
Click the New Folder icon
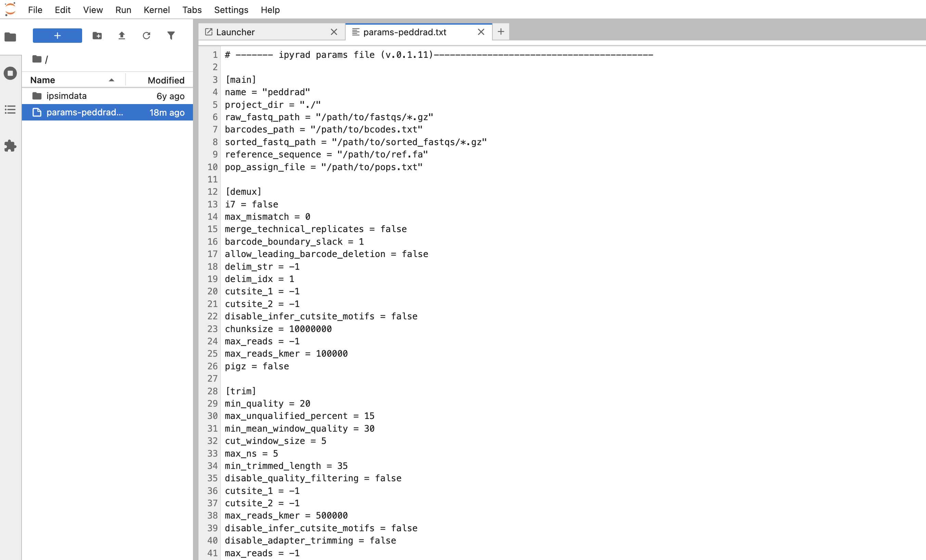click(97, 36)
